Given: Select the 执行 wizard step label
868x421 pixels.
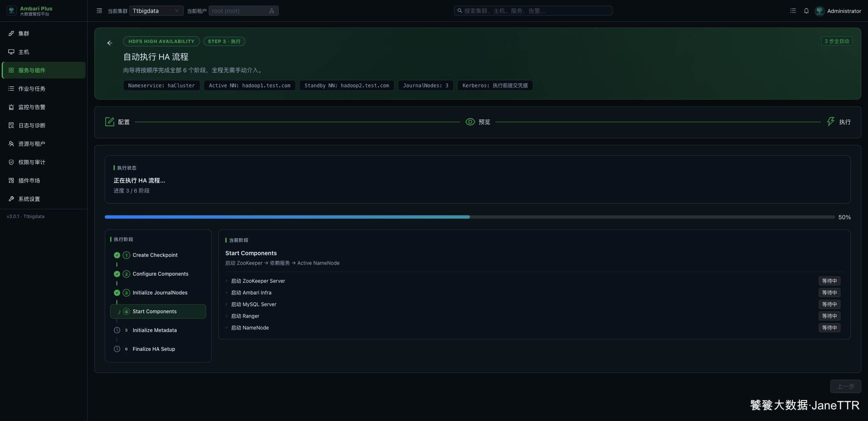Looking at the screenshot, I should coord(845,122).
